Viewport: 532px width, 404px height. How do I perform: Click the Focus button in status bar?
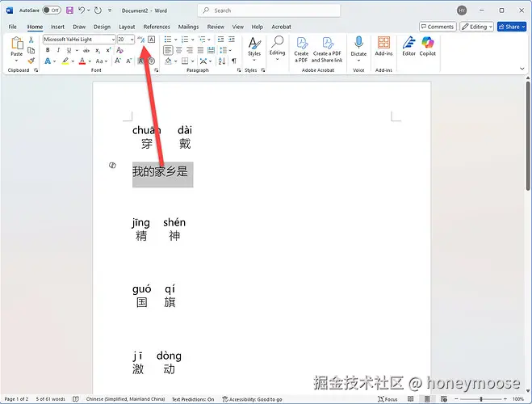tap(387, 399)
